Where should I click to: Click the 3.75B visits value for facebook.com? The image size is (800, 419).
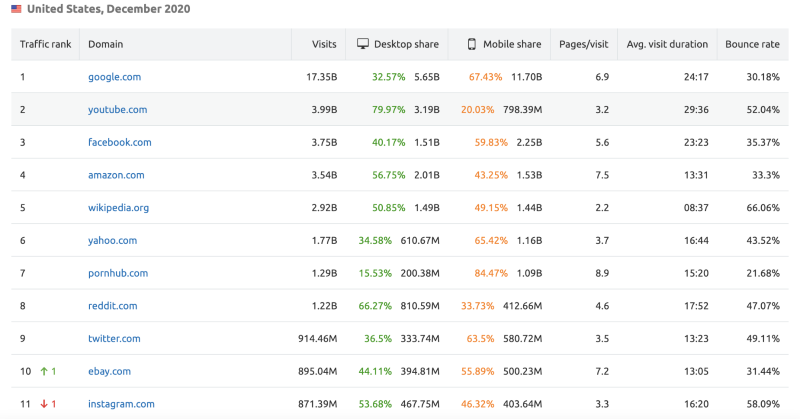click(324, 142)
